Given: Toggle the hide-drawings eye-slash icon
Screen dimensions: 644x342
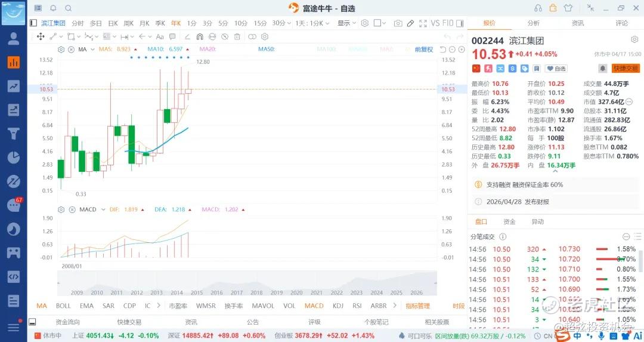Looking at the screenshot, I should pos(225,36).
